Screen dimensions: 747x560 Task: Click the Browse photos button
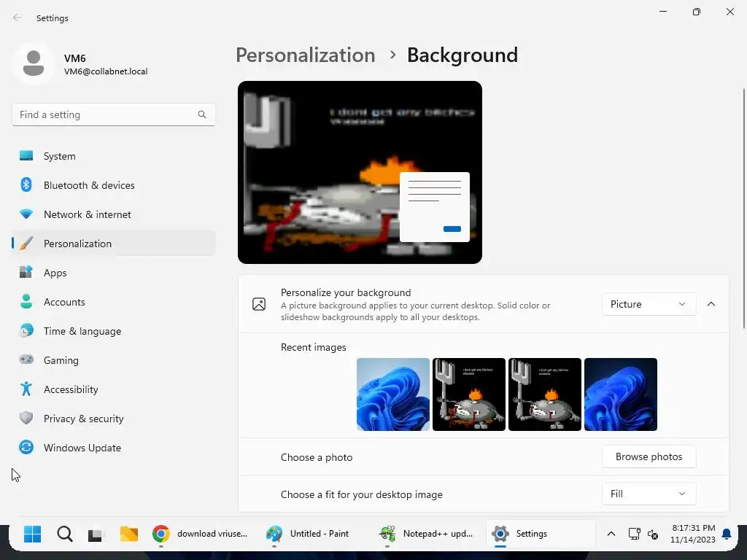649,456
